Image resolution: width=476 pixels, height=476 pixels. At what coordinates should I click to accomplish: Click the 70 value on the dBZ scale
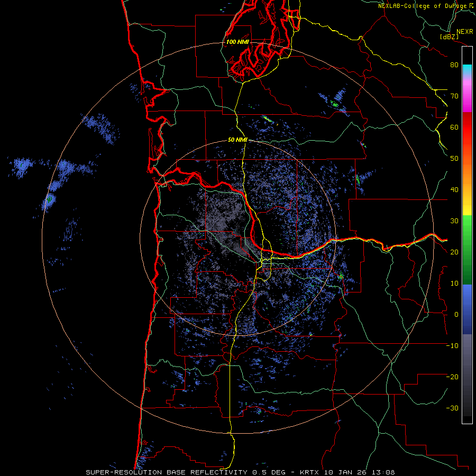click(454, 96)
